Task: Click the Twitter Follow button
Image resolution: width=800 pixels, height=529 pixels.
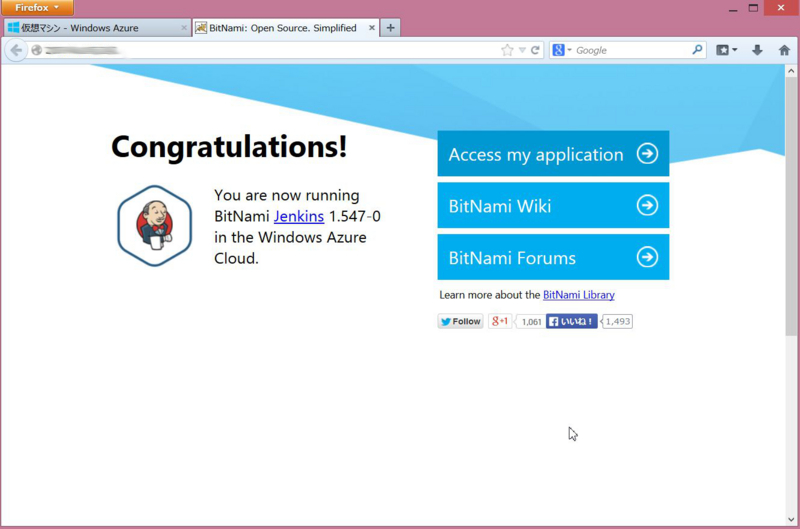Action: (x=460, y=321)
